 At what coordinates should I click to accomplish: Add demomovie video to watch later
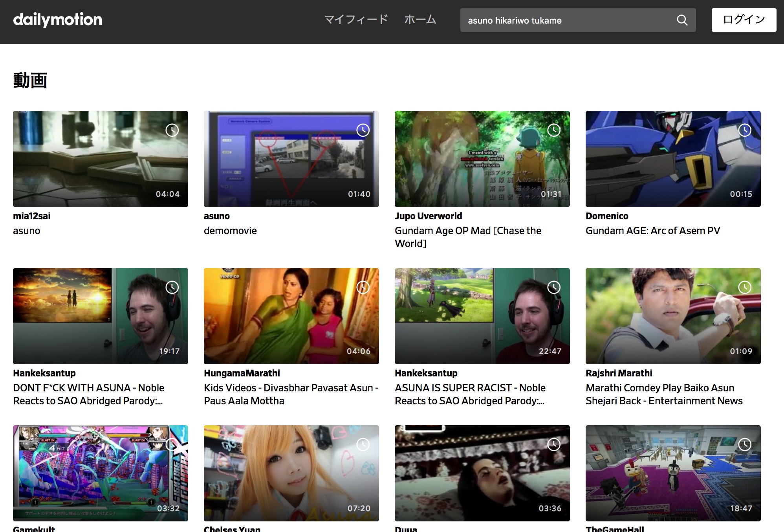click(363, 130)
